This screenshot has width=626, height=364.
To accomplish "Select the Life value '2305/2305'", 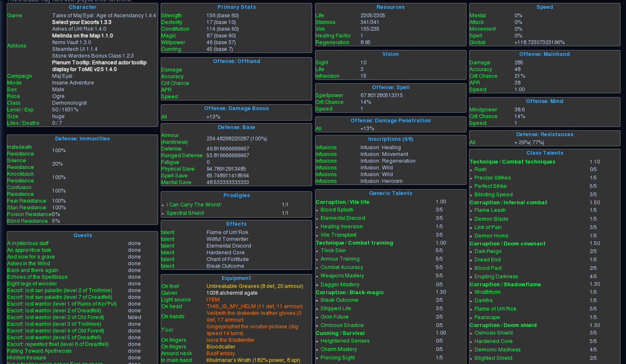I will tap(373, 16).
